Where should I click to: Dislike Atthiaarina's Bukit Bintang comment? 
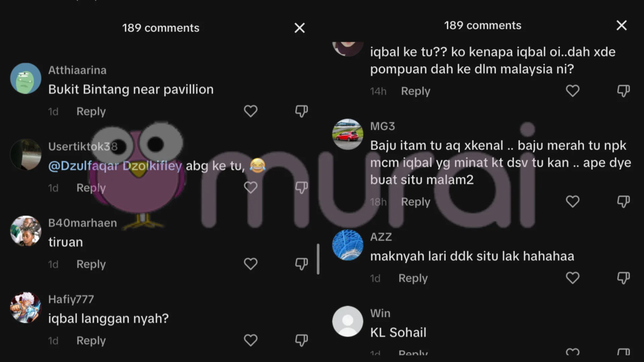pos(302,111)
